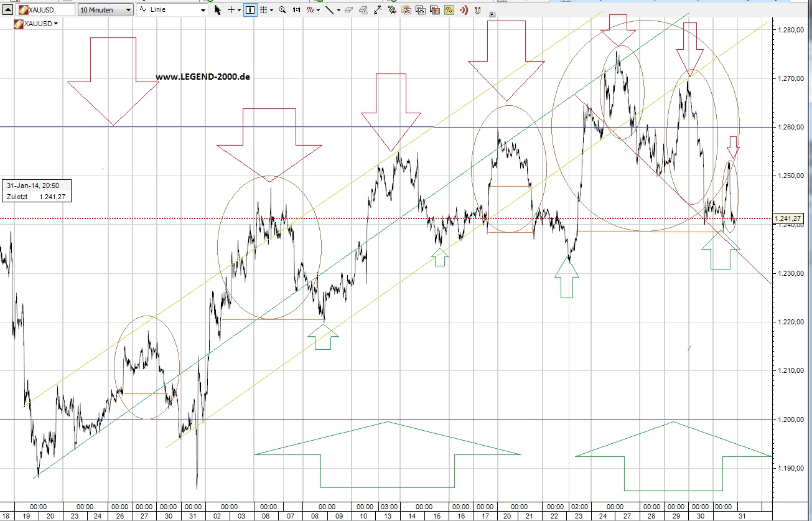Expand the grid options dropdown arrow
The image size is (812, 521).
tap(271, 11)
